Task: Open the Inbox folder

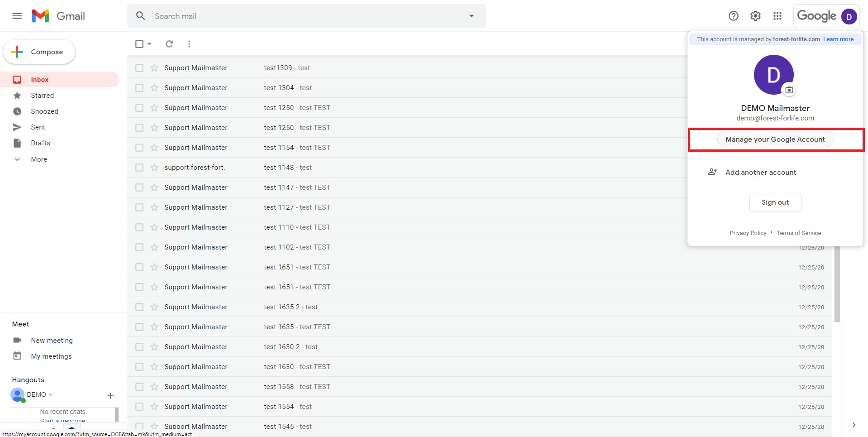Action: click(x=59, y=80)
